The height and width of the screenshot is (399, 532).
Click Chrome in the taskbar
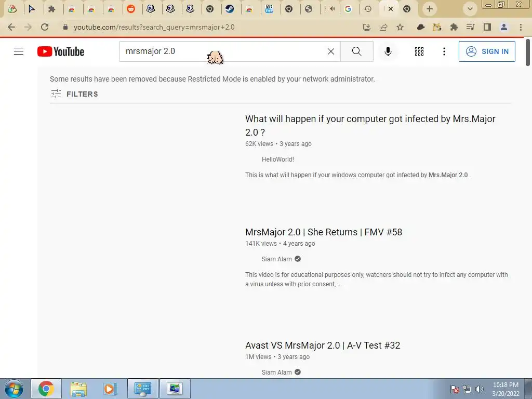[x=46, y=389]
